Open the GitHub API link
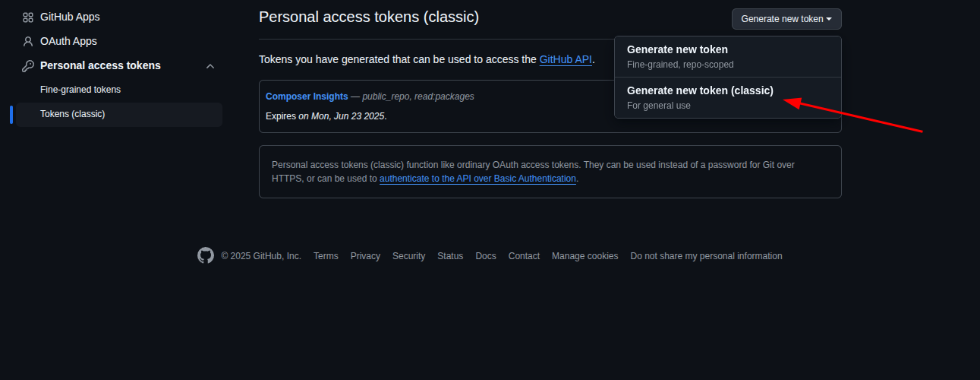This screenshot has width=980, height=380. [566, 59]
